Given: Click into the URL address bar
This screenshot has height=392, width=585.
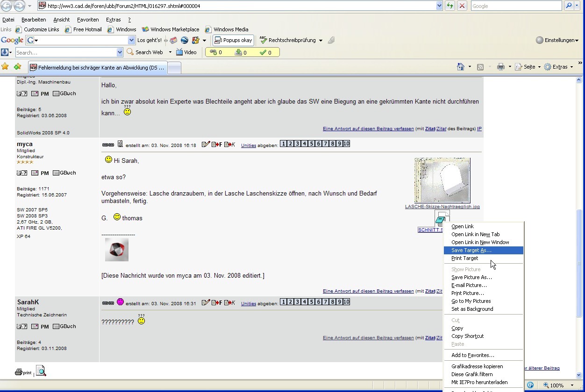Looking at the screenshot, I should (x=237, y=6).
